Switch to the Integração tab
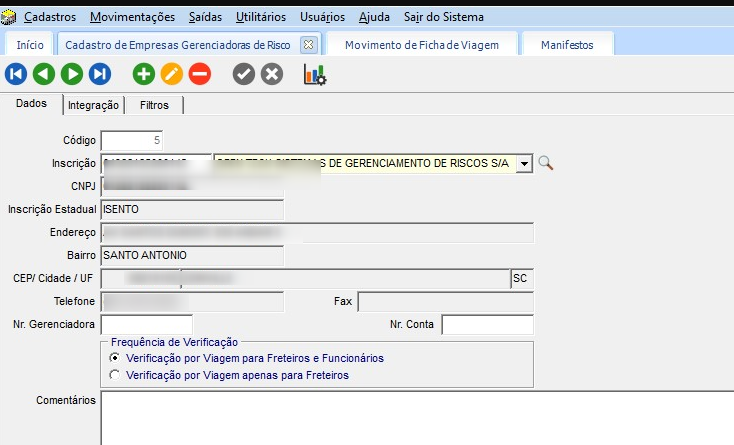The image size is (734, 445). [x=94, y=105]
